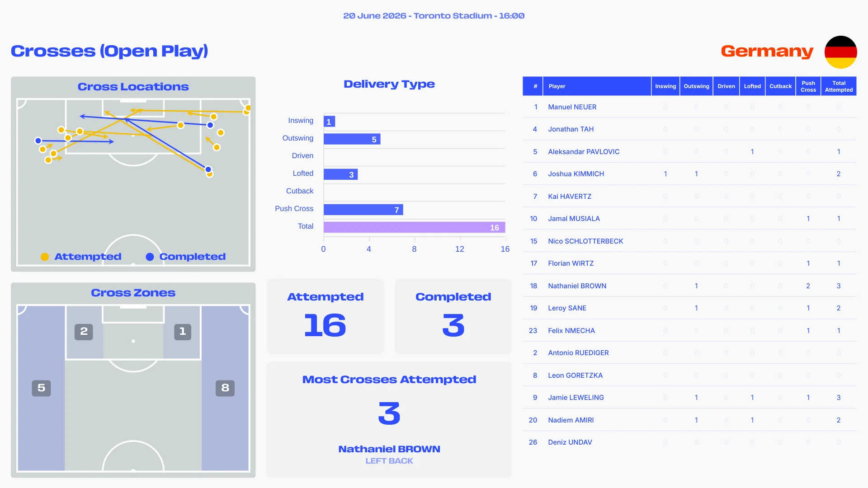Screen dimensions: 868x488
Task: Click the zone badge showing 8
Action: [225, 388]
